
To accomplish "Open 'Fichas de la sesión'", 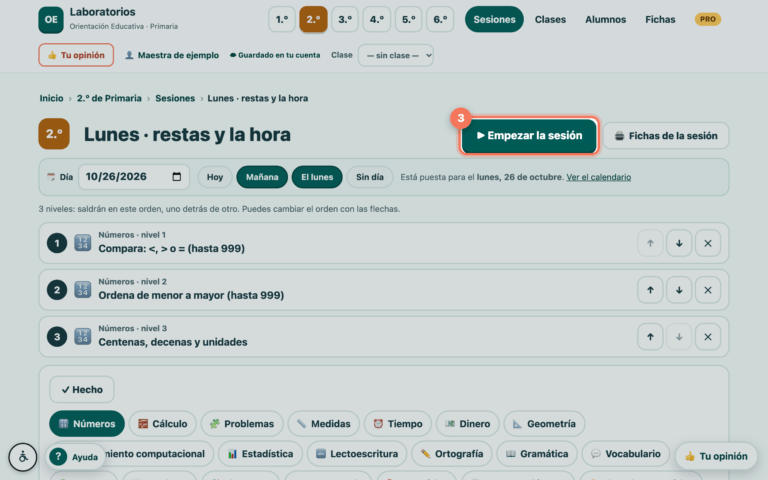I will pos(666,136).
